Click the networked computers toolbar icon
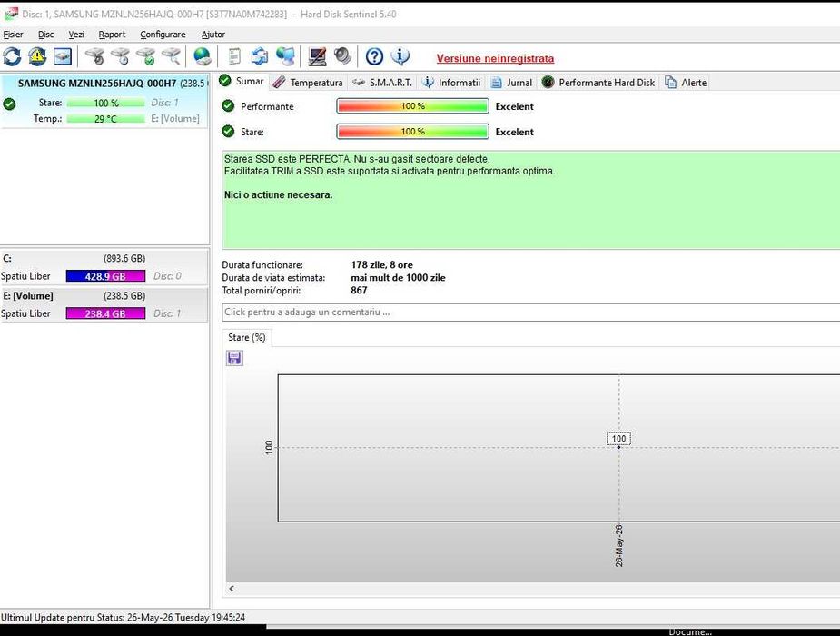 pos(285,57)
